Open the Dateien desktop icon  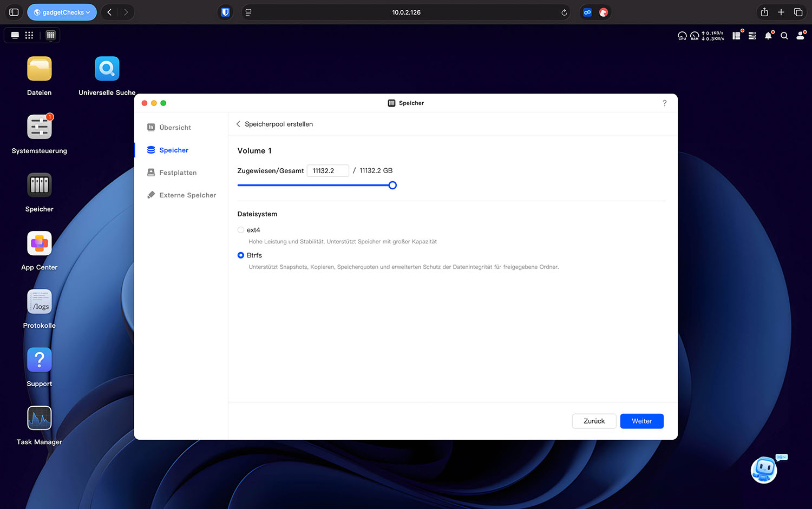click(x=40, y=69)
